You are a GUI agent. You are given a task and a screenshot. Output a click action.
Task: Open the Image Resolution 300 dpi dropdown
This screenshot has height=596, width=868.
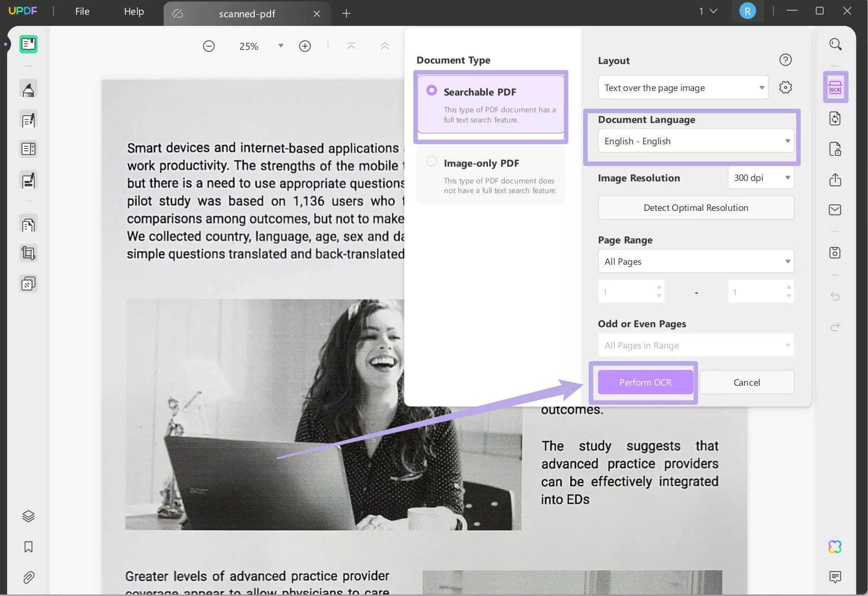click(x=761, y=178)
